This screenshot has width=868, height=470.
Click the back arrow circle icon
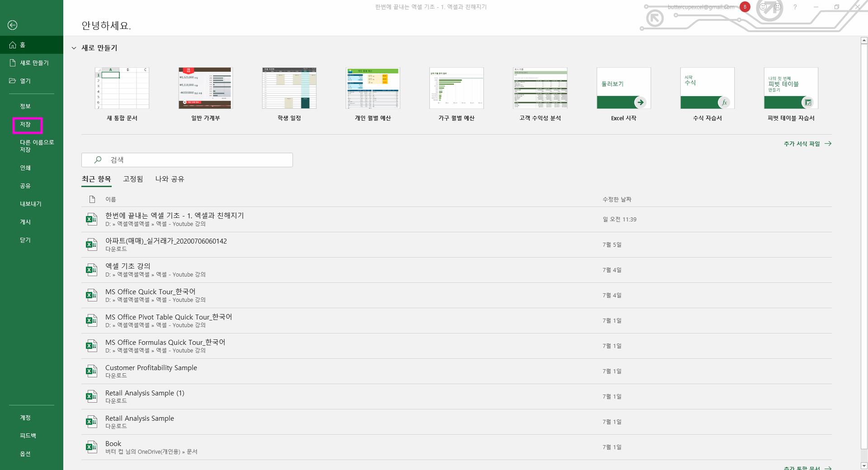coord(13,25)
